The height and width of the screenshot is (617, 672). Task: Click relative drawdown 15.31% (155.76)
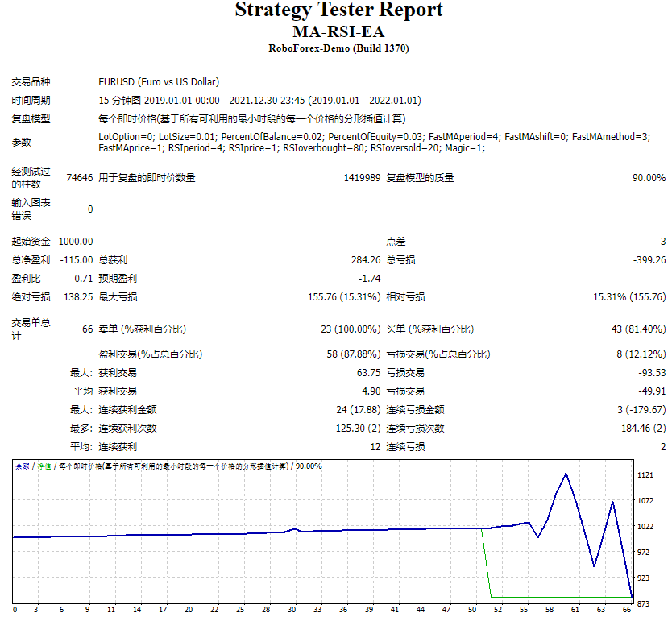point(629,297)
